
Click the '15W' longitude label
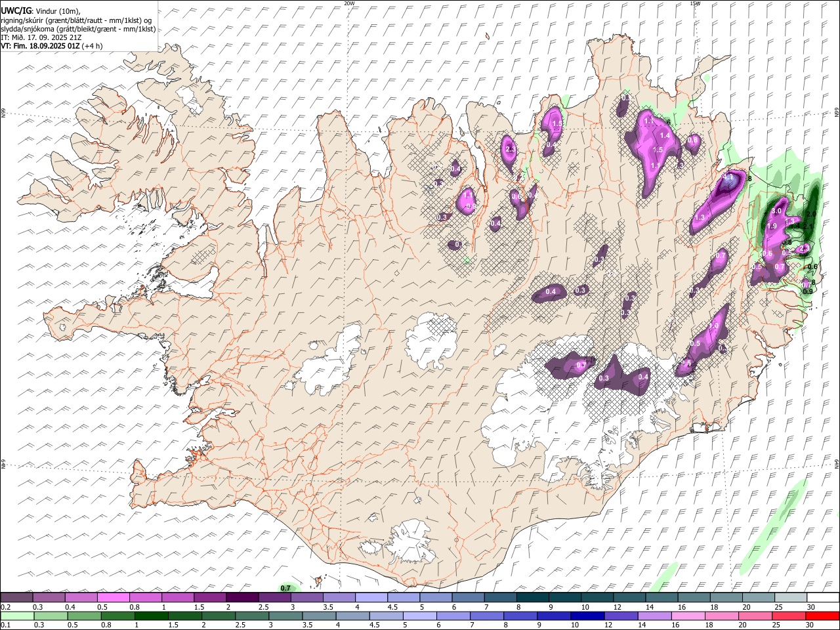(x=695, y=3)
